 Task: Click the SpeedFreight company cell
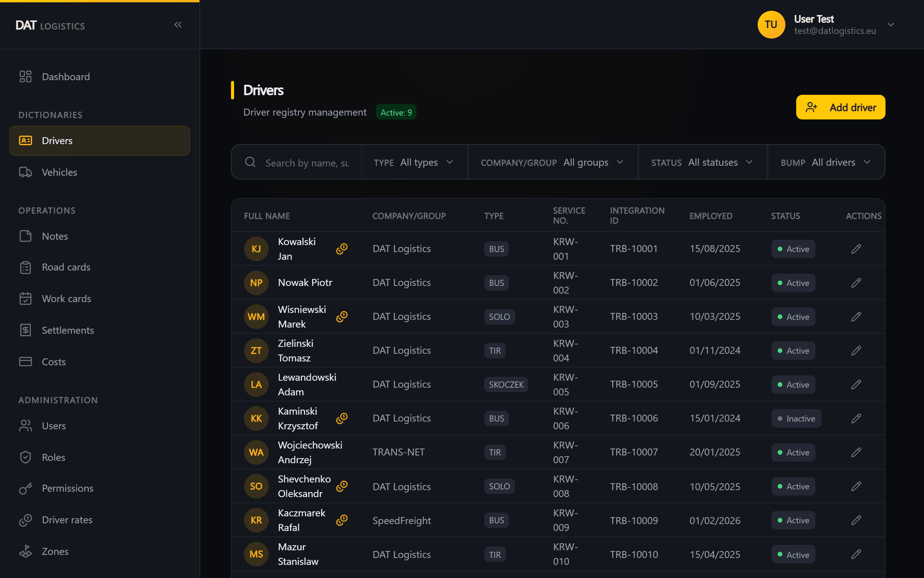pos(402,521)
